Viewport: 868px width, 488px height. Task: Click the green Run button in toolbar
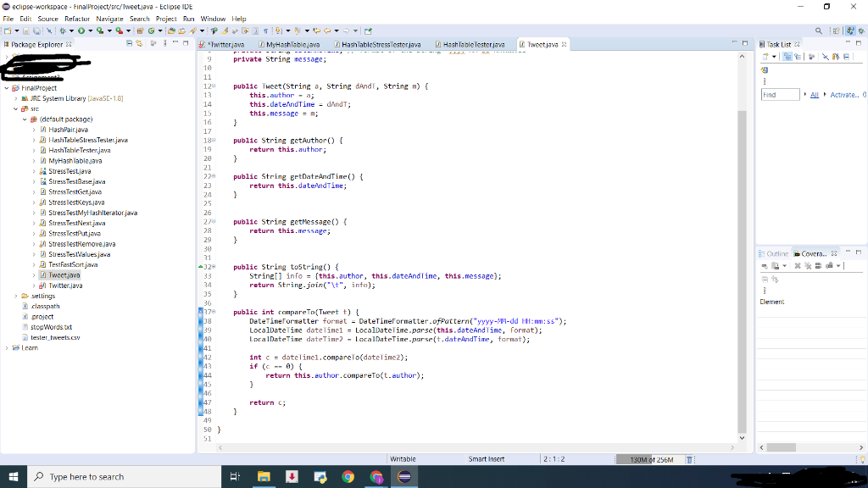pos(81,31)
